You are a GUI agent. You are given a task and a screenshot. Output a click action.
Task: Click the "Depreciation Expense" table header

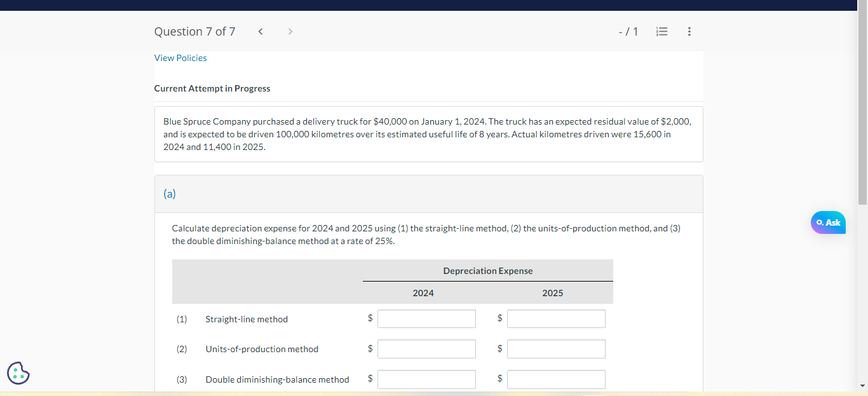(x=488, y=271)
